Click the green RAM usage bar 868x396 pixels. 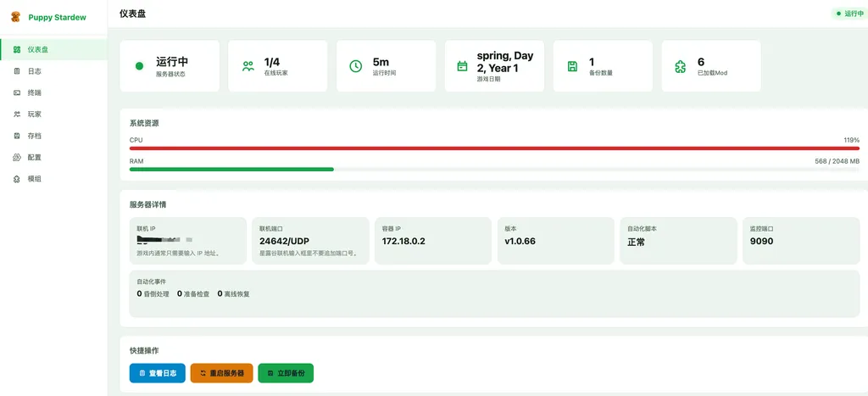pos(231,169)
